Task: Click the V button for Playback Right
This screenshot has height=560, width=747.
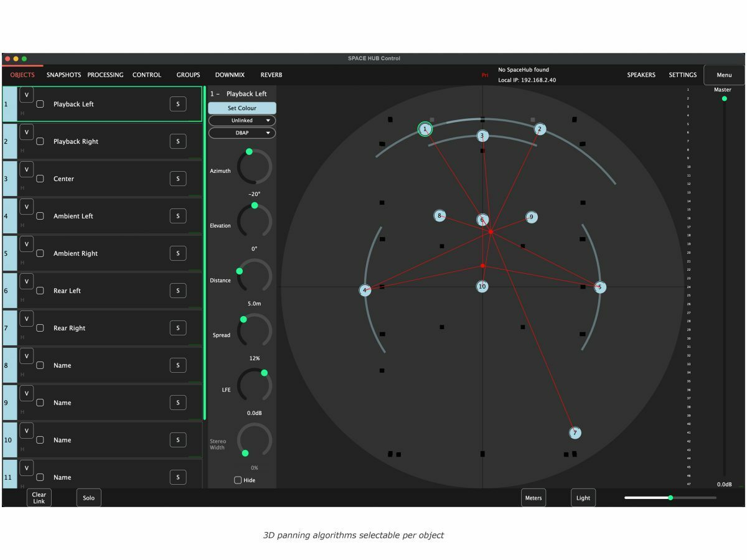Action: [27, 132]
